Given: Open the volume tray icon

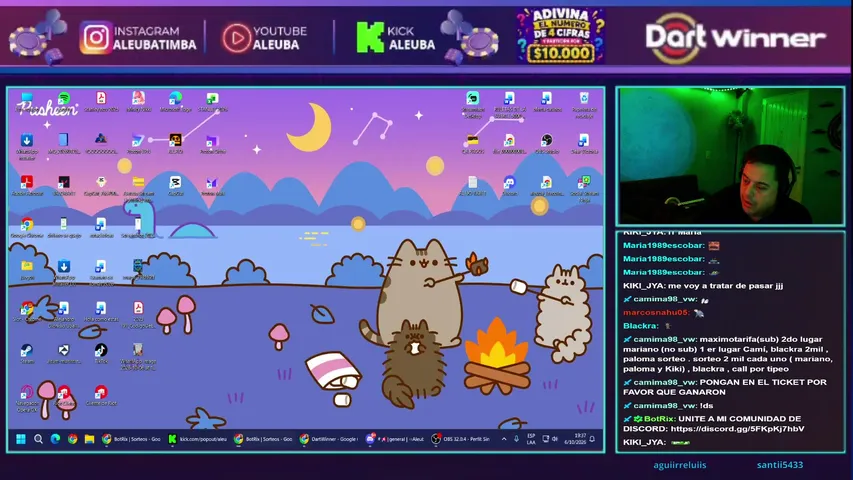Looking at the screenshot, I should pos(554,439).
